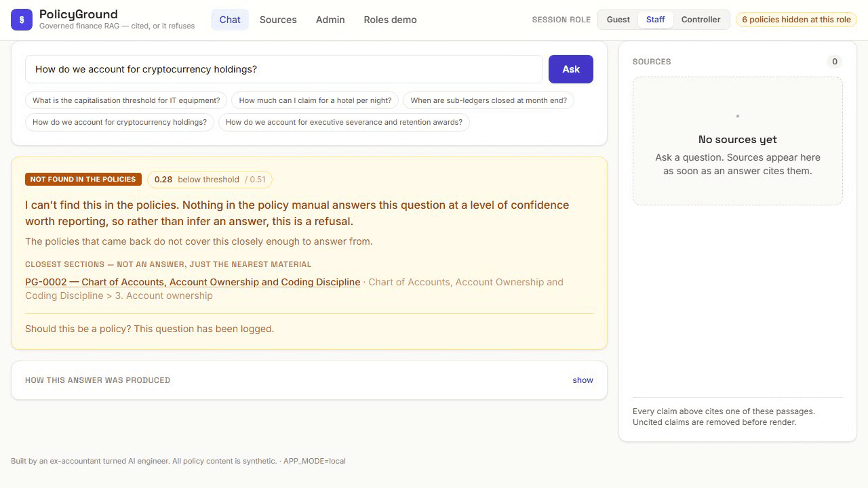The width and height of the screenshot is (868, 488).
Task: Focus the question input field
Action: 284,69
